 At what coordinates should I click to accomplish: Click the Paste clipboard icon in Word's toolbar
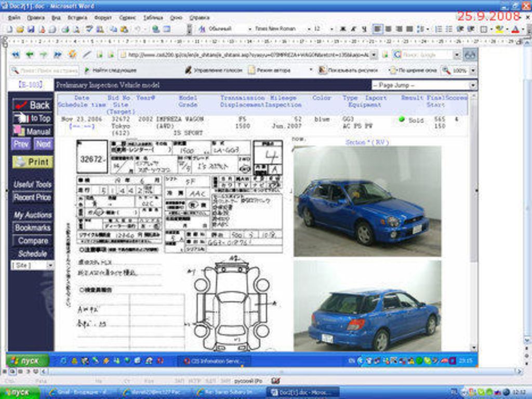click(124, 30)
